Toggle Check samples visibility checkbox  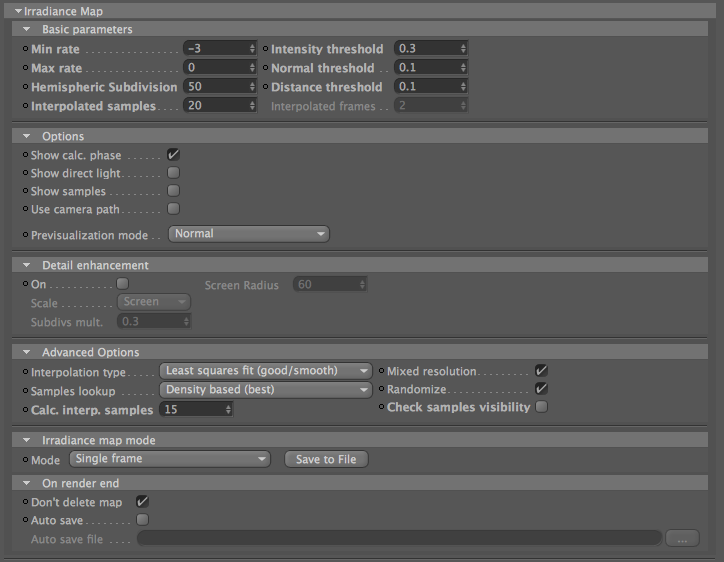pos(541,407)
